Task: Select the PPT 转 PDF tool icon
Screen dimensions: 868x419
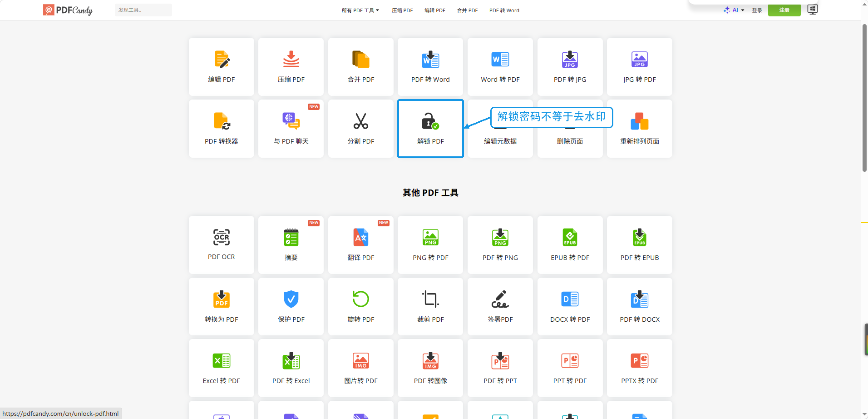Action: coord(570,361)
